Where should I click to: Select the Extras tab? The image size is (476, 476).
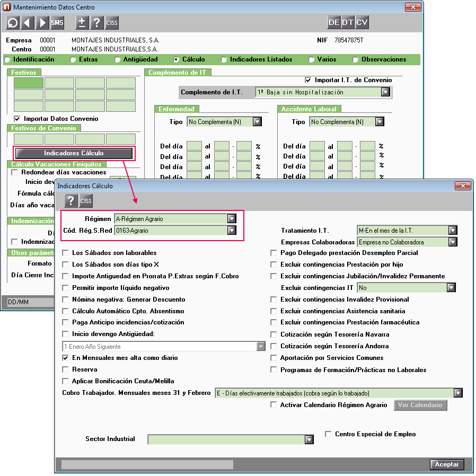[84, 59]
